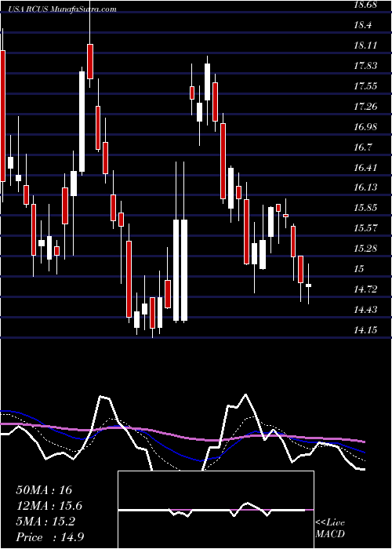Select the 18.11 price axis label
The image size is (392, 549).
(365, 45)
